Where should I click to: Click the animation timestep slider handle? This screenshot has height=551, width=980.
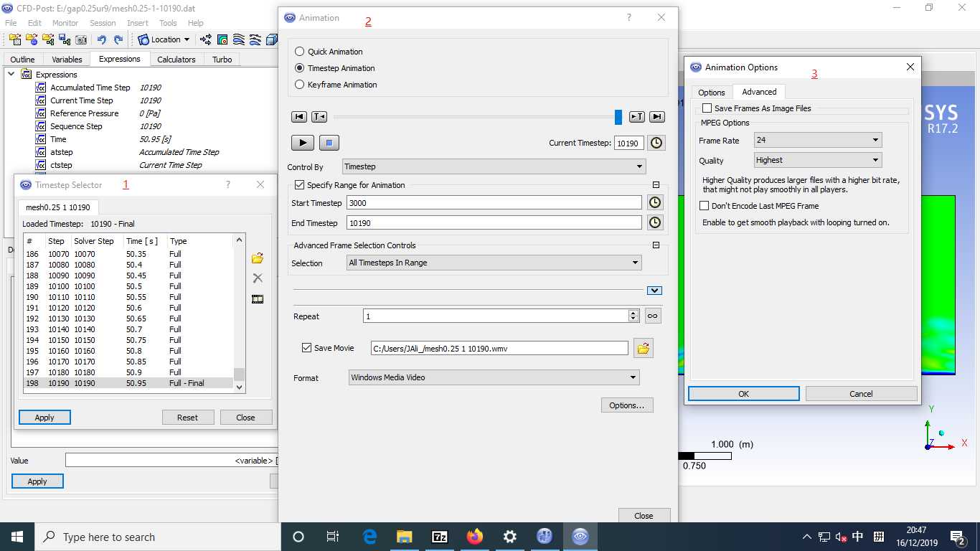click(618, 117)
